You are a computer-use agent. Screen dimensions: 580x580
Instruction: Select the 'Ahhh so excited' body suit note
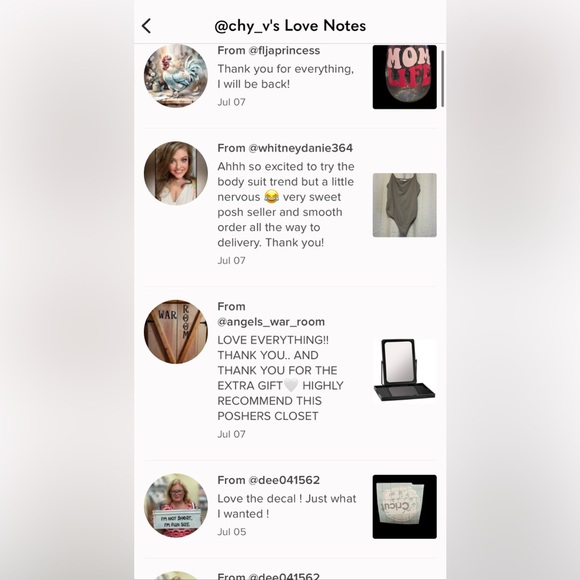click(286, 205)
